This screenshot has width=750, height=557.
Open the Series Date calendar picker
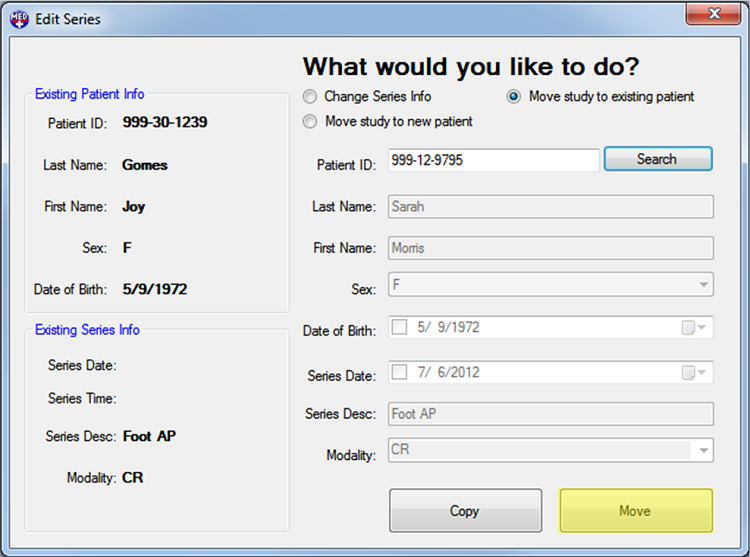tap(693, 372)
